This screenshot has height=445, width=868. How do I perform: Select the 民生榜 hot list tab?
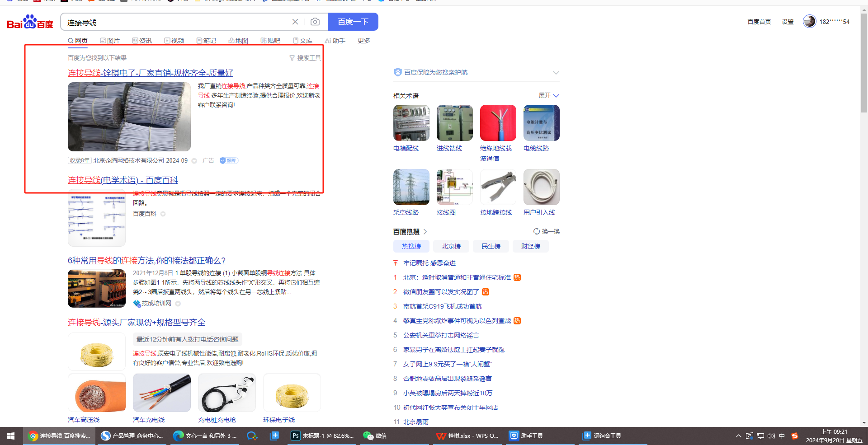491,246
